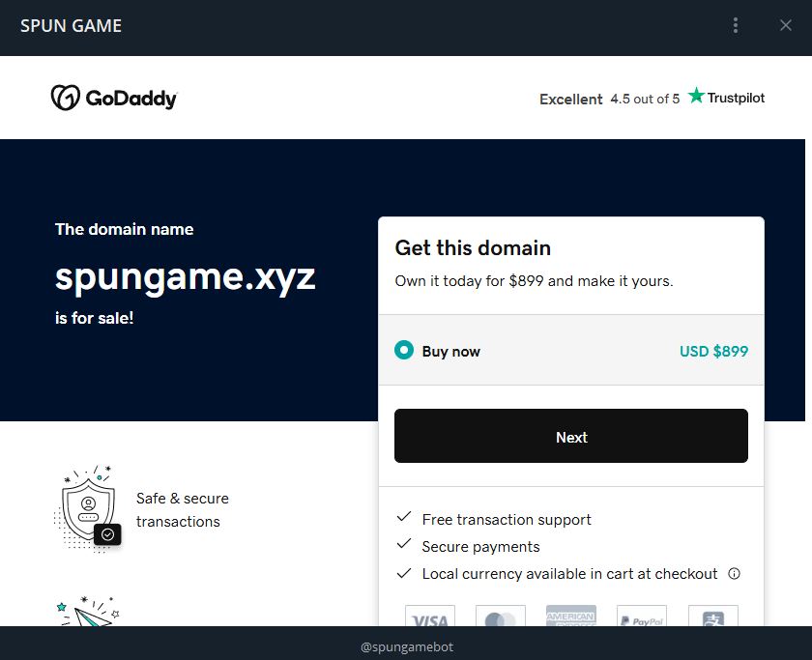Screen dimensions: 812x660
Task: Click the SPUN GAME window title
Action: pos(71,25)
